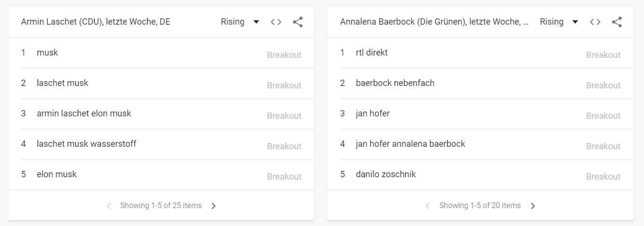Click share icon in Armin Laschet card
This screenshot has width=644, height=226.
click(x=298, y=22)
